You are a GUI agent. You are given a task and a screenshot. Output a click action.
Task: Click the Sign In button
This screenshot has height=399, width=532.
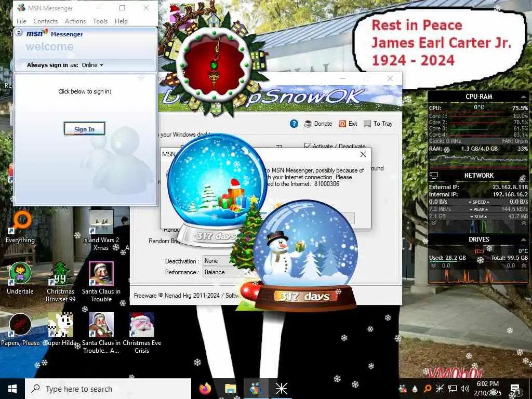pos(85,129)
